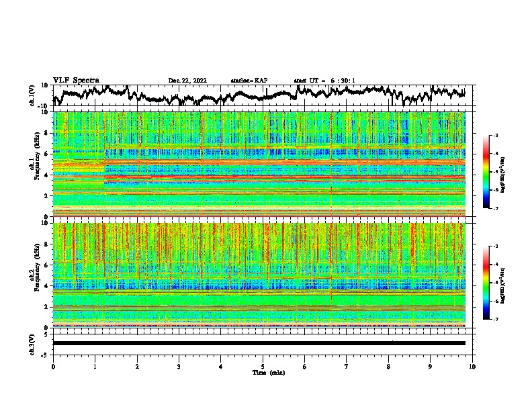This screenshot has width=532, height=411.
Task: Click the '-3' value on ch.1 colorbar
Action: point(496,135)
